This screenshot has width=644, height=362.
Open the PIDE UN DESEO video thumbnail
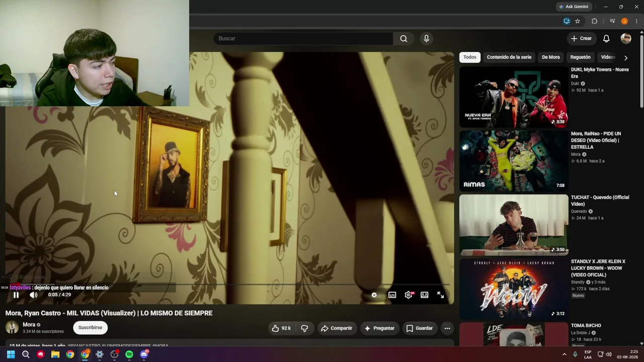tap(514, 161)
